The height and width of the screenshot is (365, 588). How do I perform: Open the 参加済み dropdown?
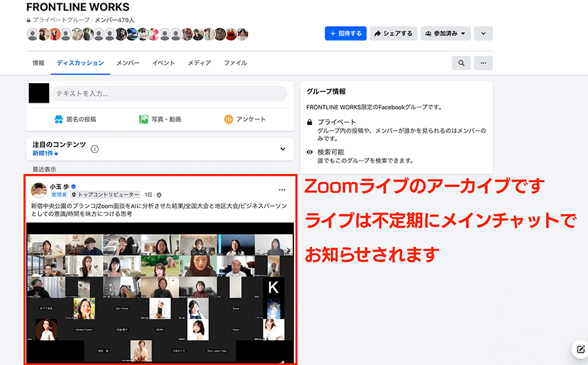pos(446,33)
